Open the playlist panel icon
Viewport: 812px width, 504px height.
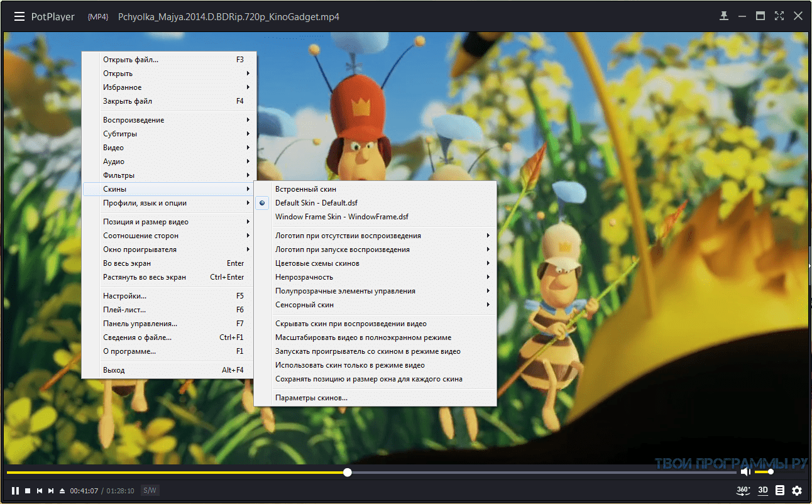780,490
